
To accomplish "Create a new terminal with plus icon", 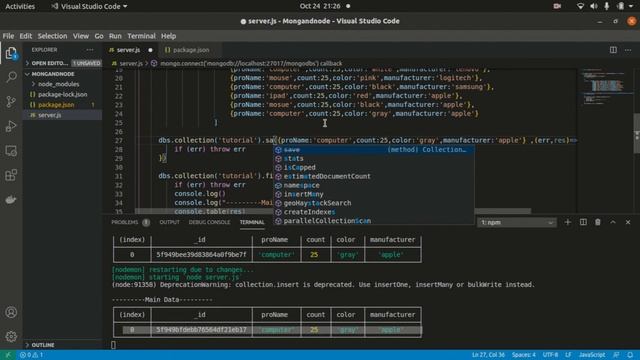I will (x=568, y=222).
